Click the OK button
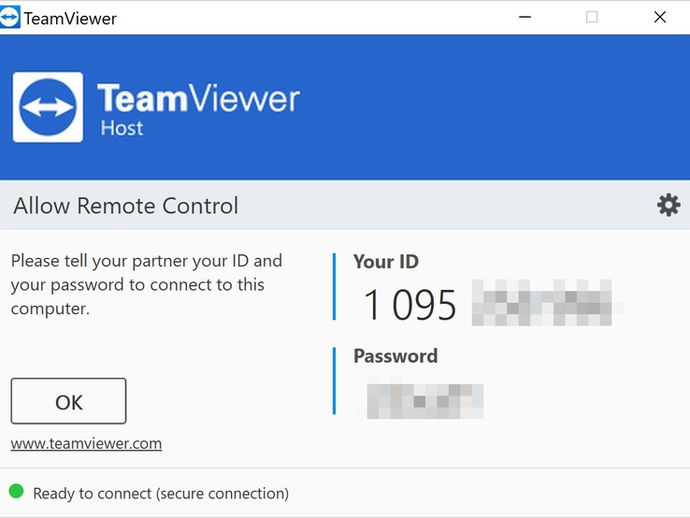690x518 pixels. pyautogui.click(x=69, y=401)
